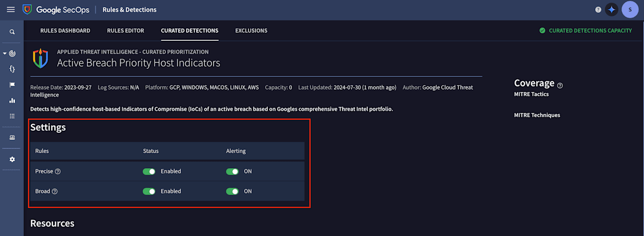The image size is (644, 236).
Task: Switch to the Exclusions tab
Action: pyautogui.click(x=251, y=31)
